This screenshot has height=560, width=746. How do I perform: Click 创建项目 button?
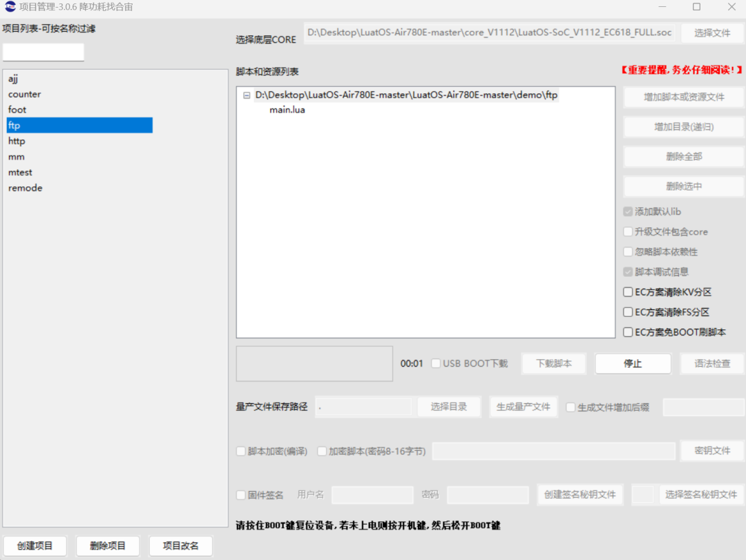point(35,545)
